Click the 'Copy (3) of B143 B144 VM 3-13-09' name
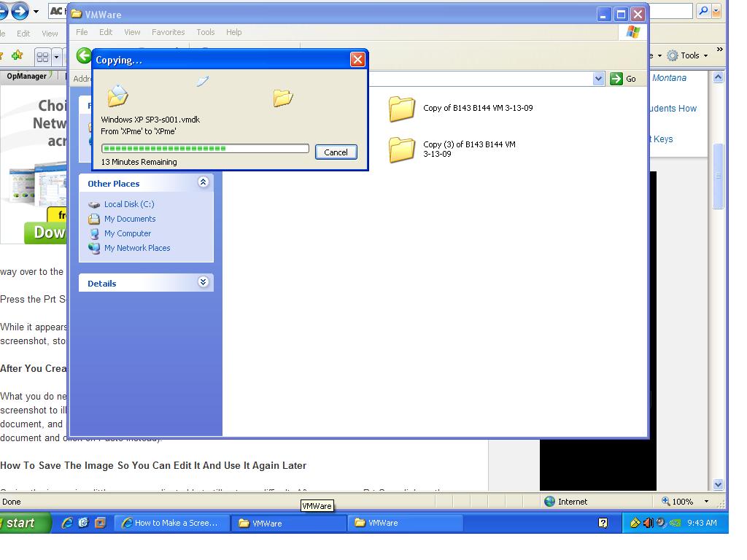 [469, 149]
